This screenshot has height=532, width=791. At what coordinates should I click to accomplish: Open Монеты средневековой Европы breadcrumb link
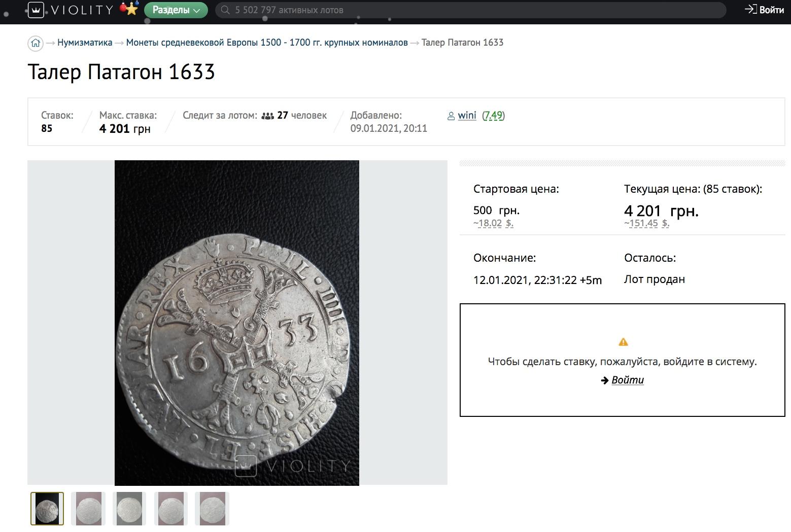(x=267, y=43)
